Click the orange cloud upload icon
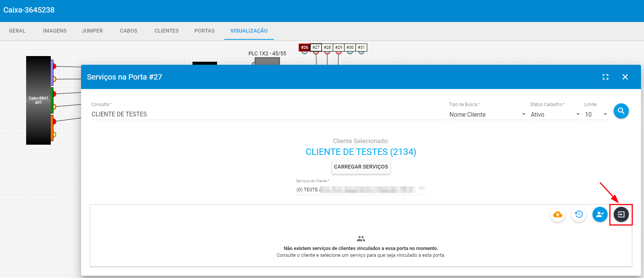This screenshot has height=278, width=644. click(558, 215)
